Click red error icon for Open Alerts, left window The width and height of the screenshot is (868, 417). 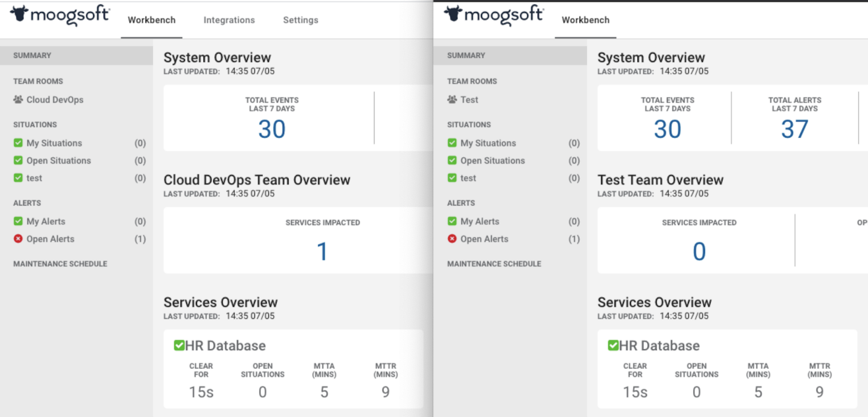pyautogui.click(x=18, y=239)
